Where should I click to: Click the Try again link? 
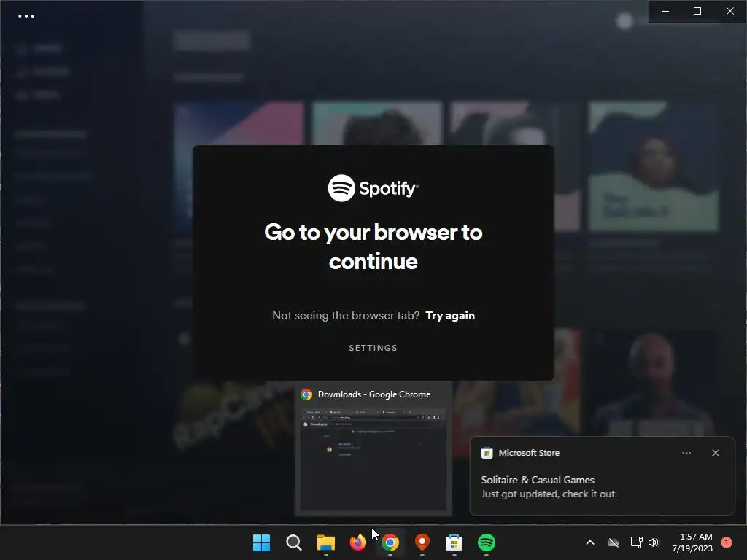[x=449, y=316]
